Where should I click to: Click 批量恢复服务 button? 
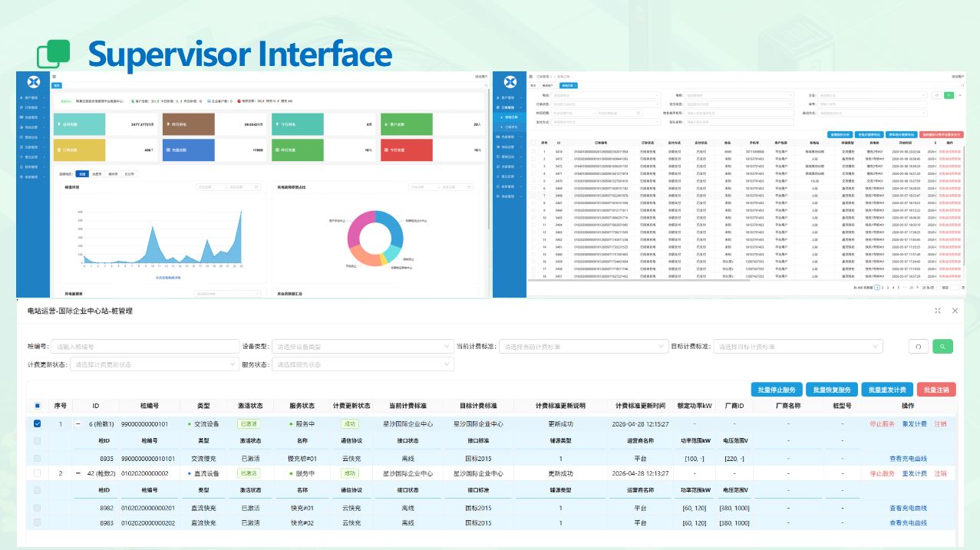(x=833, y=389)
